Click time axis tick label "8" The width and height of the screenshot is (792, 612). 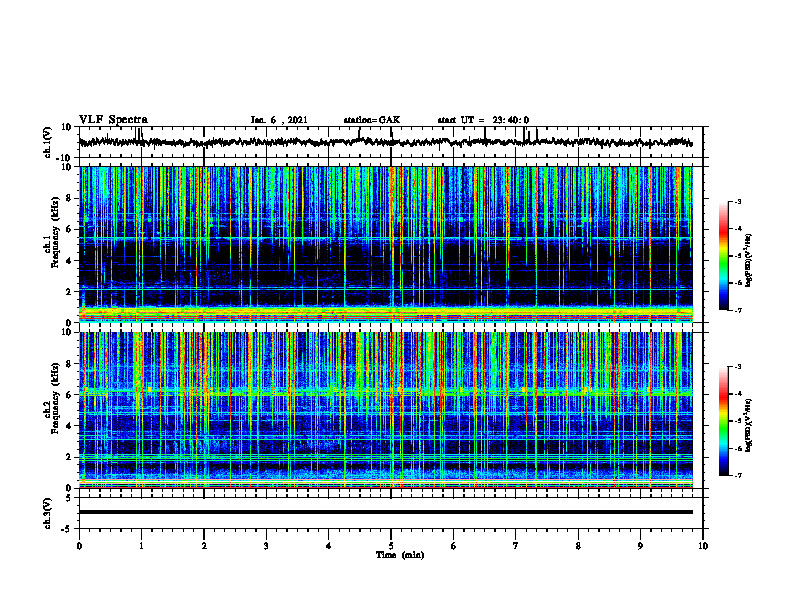(x=578, y=546)
